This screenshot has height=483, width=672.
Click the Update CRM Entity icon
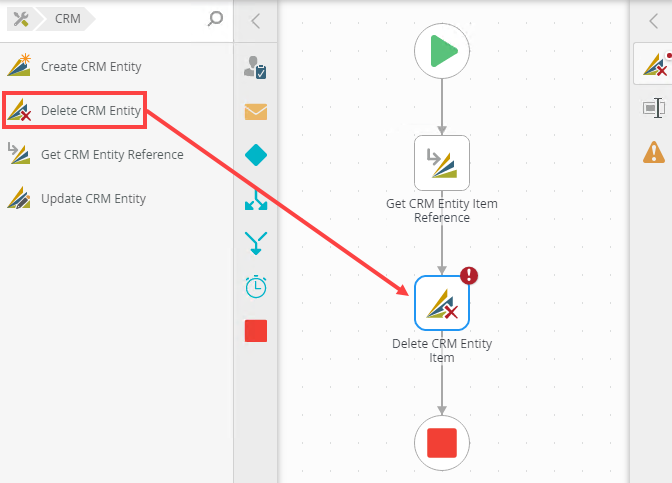pos(19,198)
